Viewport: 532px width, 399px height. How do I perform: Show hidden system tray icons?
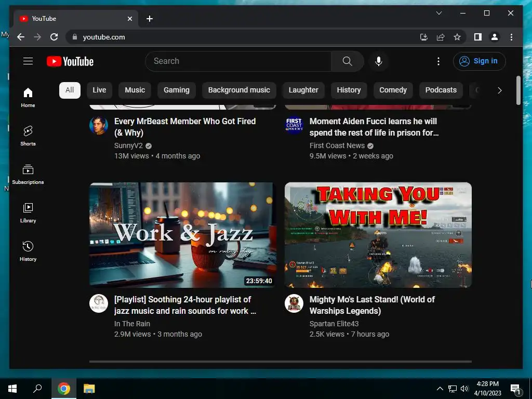pyautogui.click(x=440, y=389)
